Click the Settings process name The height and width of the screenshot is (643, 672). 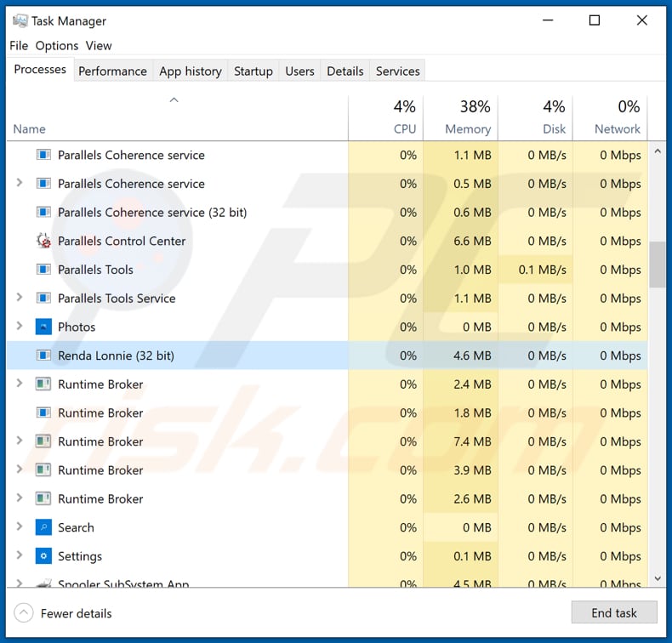click(80, 556)
